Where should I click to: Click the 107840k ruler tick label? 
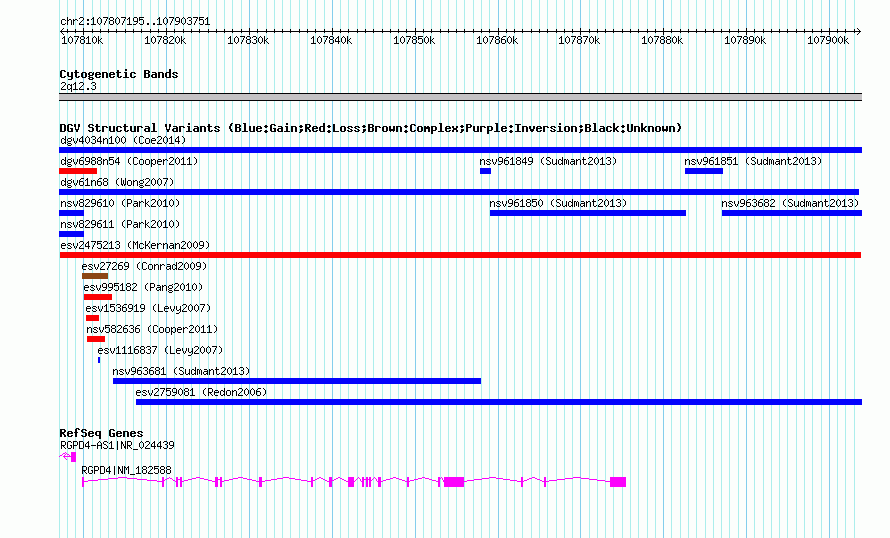(x=331, y=40)
